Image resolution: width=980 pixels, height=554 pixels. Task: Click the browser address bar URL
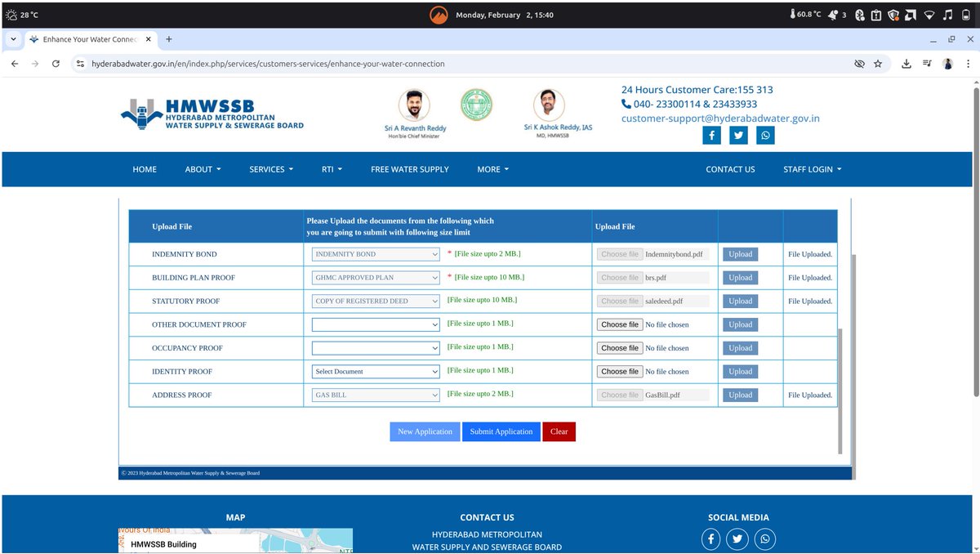click(x=268, y=64)
